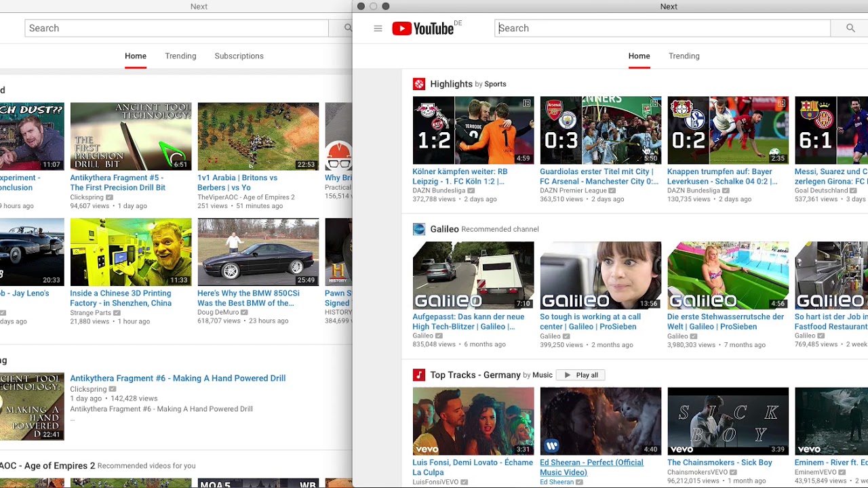This screenshot has width=868, height=488.
Task: Click the Sick Boy 3:39 thumbnail
Action: (728, 421)
